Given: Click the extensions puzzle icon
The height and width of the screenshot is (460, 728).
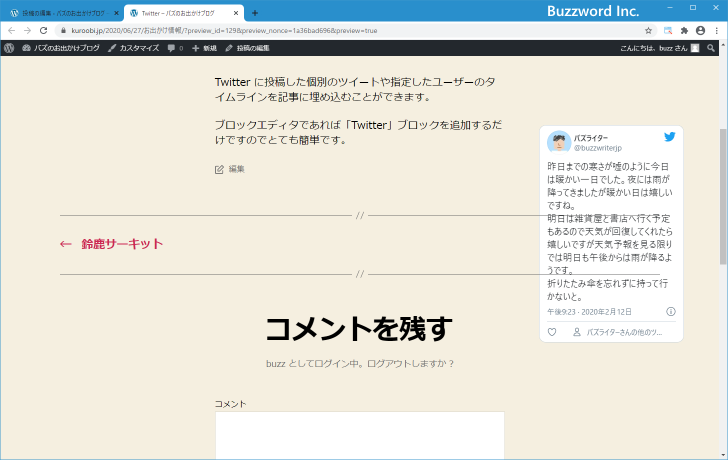Looking at the screenshot, I should (x=684, y=31).
